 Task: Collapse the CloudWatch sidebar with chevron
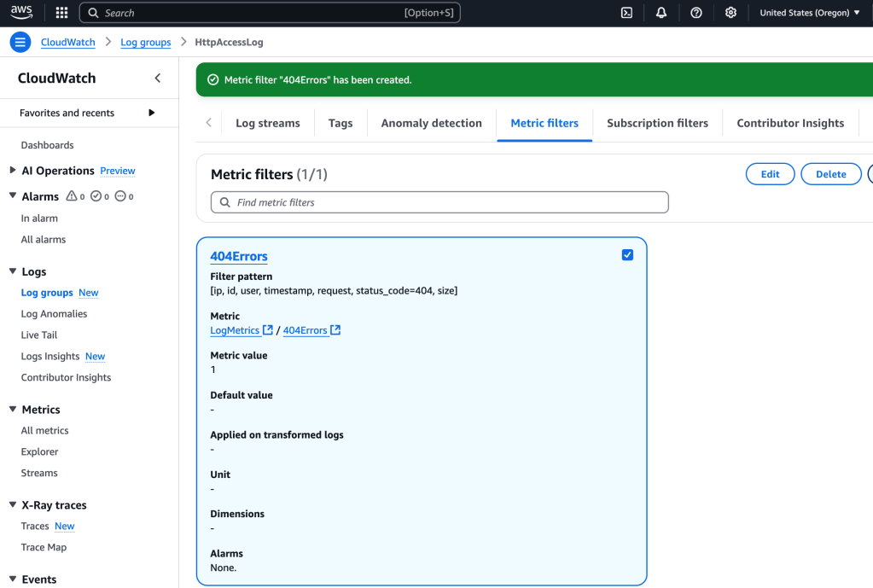(x=157, y=79)
